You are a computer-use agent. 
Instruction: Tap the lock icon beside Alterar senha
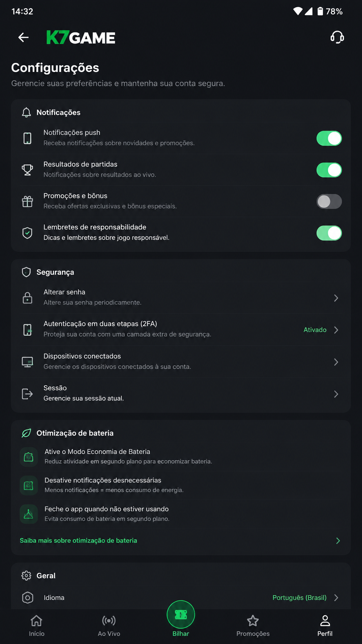point(27,298)
